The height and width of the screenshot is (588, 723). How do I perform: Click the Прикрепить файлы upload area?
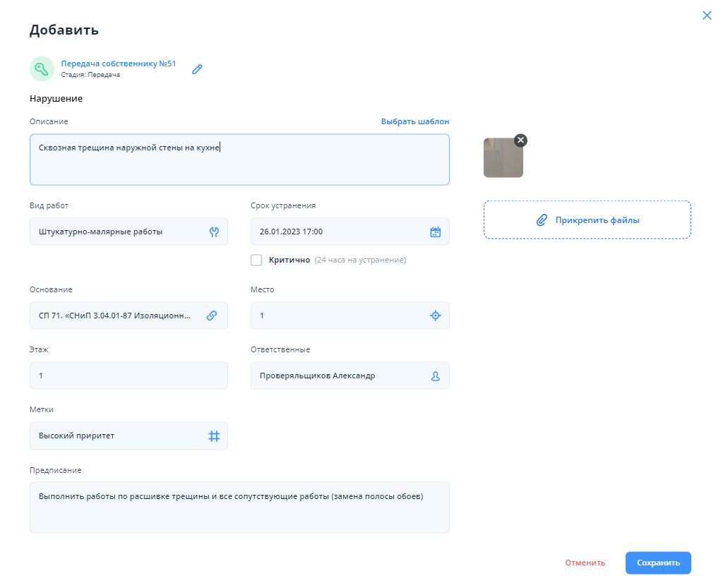click(x=587, y=220)
